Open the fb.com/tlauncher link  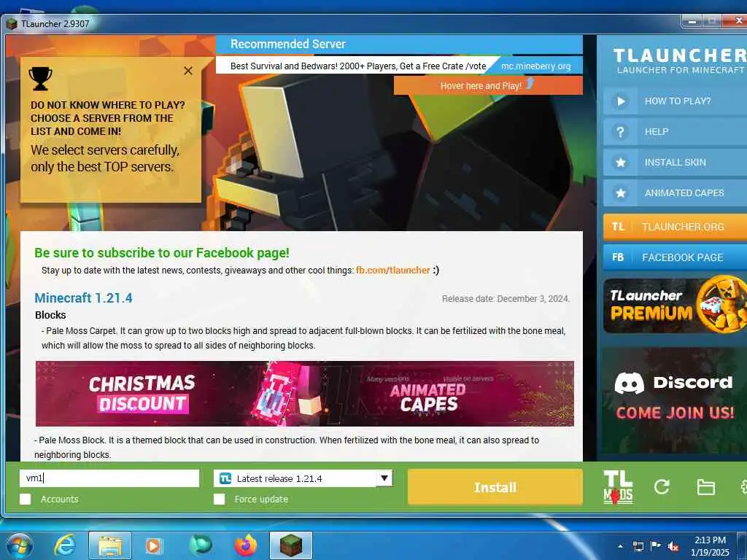click(392, 270)
